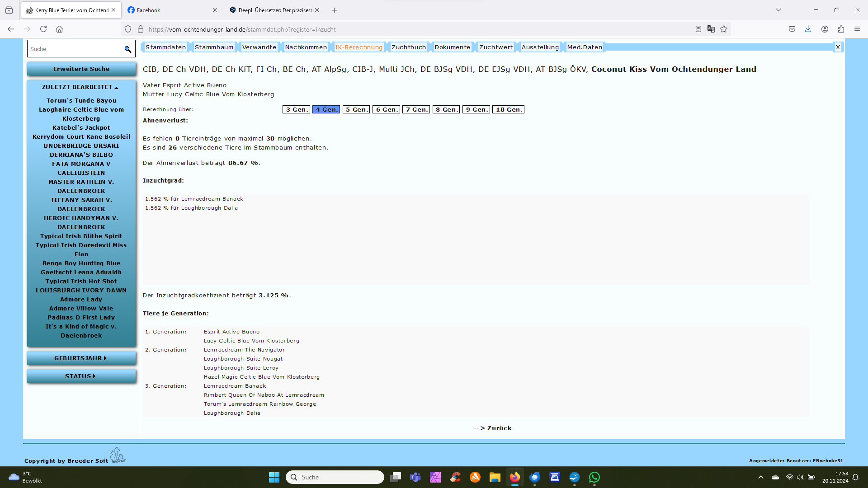Open Firefox application menu hamburger icon

857,29
